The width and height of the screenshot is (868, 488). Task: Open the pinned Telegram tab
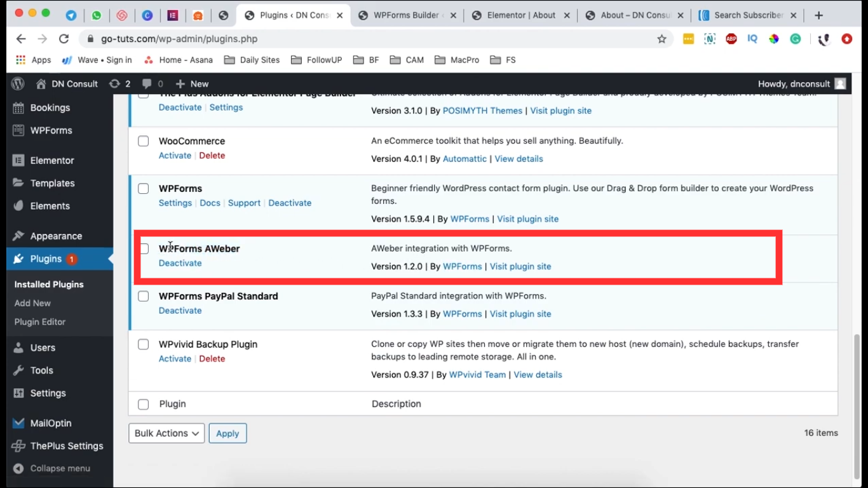pyautogui.click(x=71, y=15)
